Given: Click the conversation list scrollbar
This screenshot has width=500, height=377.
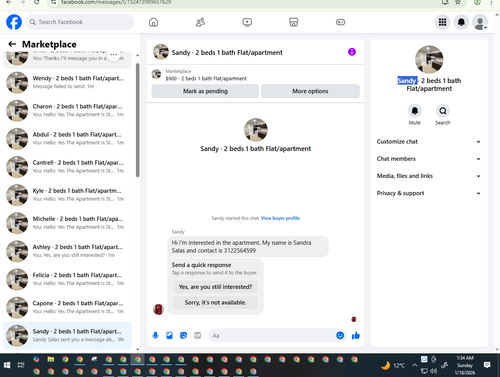Looking at the screenshot, I should pos(138,120).
